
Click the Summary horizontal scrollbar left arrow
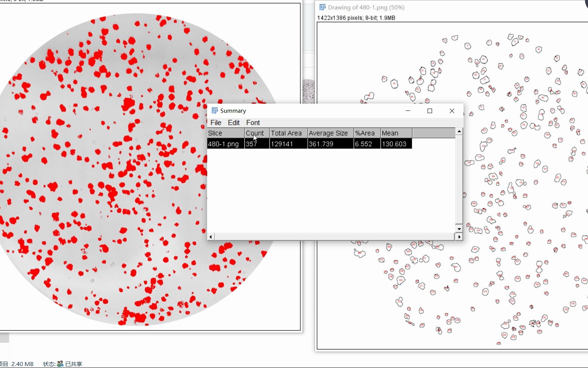[x=211, y=237]
